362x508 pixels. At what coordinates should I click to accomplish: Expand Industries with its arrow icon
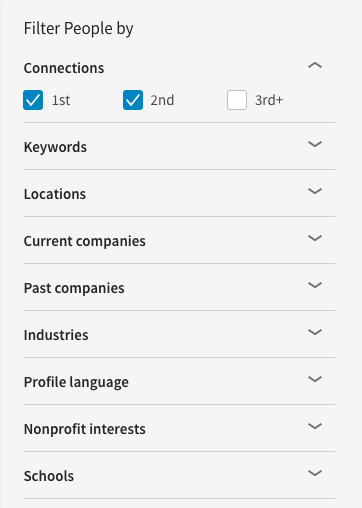[x=315, y=332]
